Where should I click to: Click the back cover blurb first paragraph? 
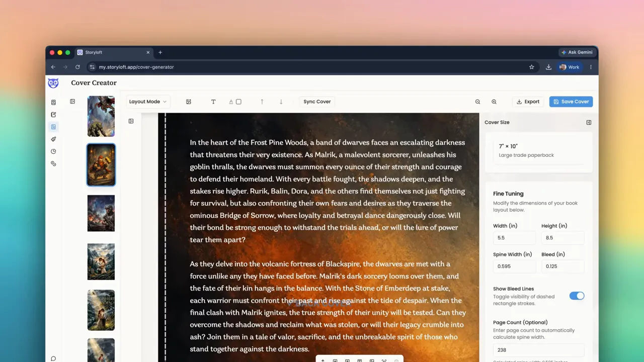(x=328, y=191)
